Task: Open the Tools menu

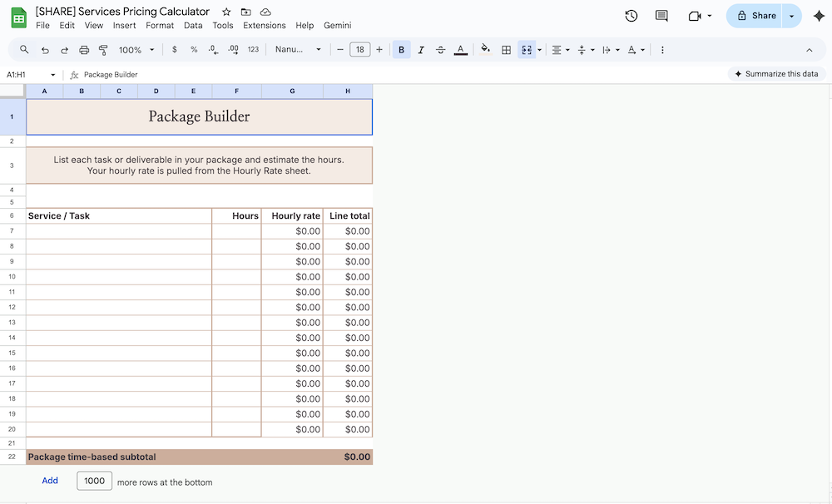Action: (223, 26)
